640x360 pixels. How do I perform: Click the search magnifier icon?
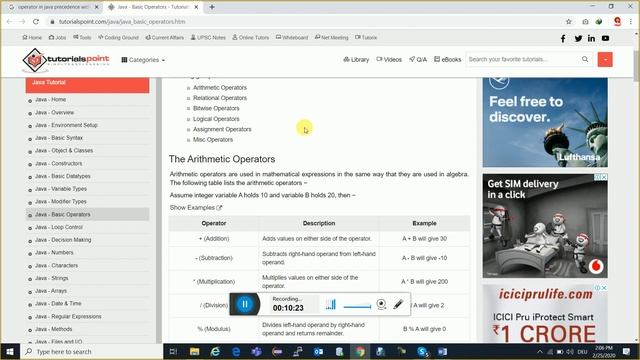[x=585, y=60]
